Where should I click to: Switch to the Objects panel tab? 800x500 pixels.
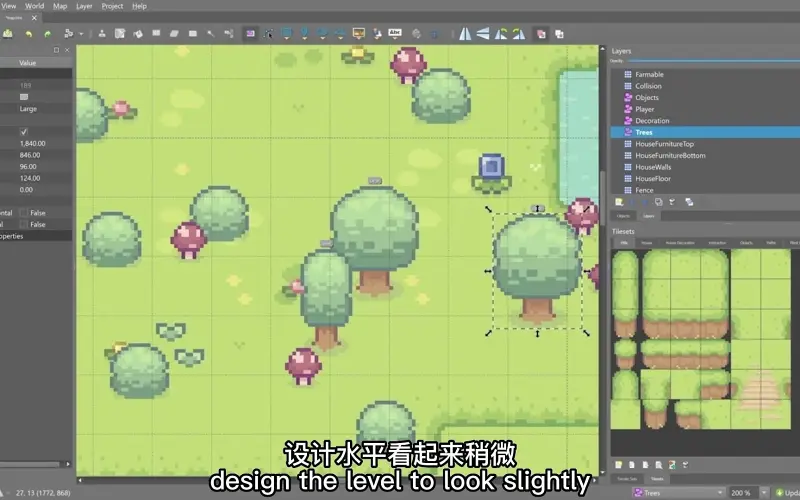[623, 216]
